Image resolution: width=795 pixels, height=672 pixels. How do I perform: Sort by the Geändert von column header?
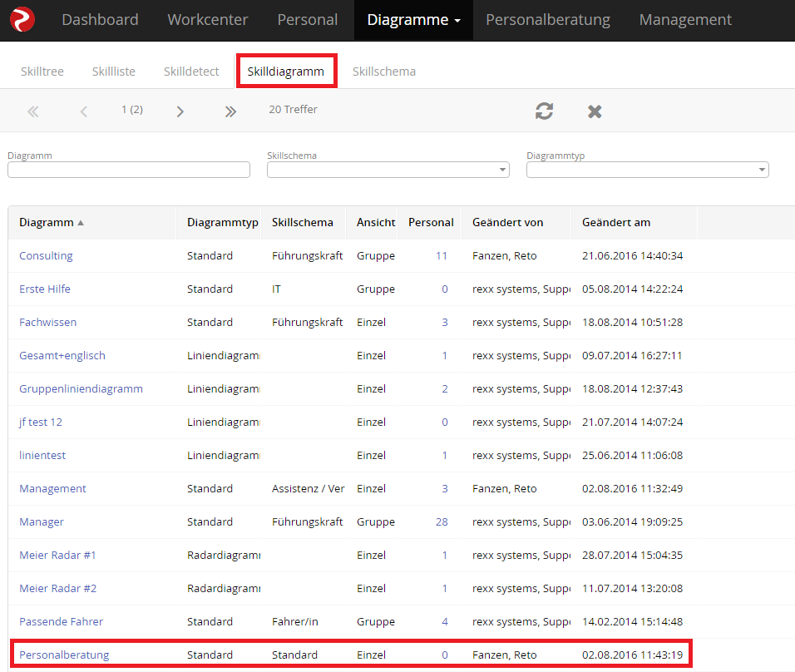(507, 222)
